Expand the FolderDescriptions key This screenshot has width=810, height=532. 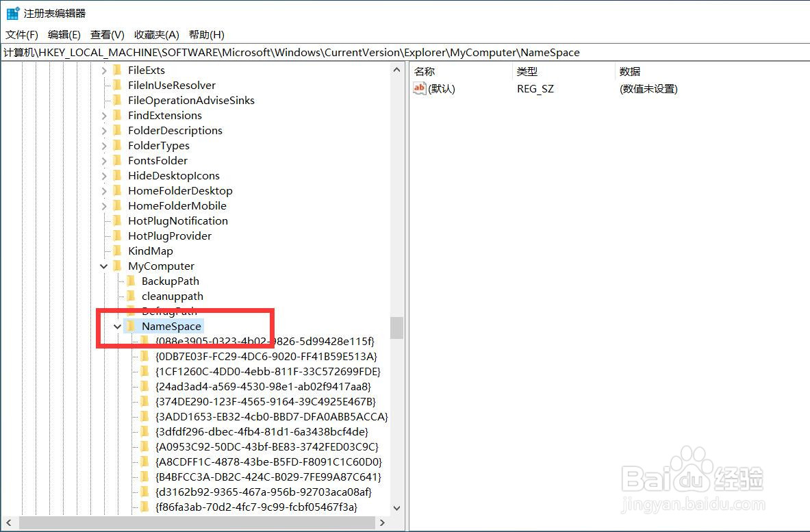pyautogui.click(x=104, y=131)
